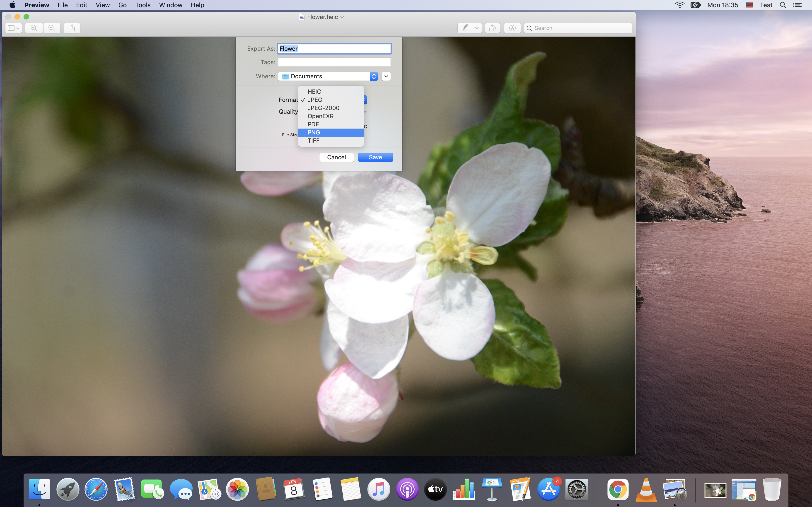
Task: Expand the save dialog with chevron button
Action: pyautogui.click(x=386, y=76)
